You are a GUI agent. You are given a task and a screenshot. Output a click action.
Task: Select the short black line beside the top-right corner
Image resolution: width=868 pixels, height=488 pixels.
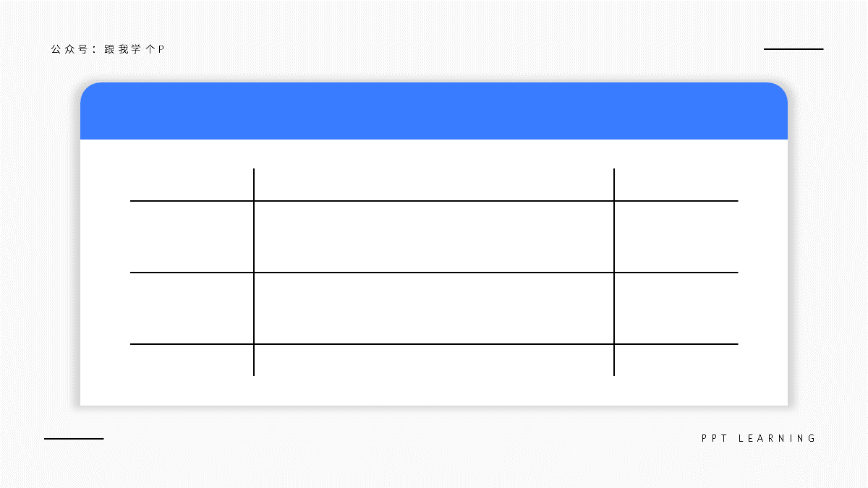point(793,49)
